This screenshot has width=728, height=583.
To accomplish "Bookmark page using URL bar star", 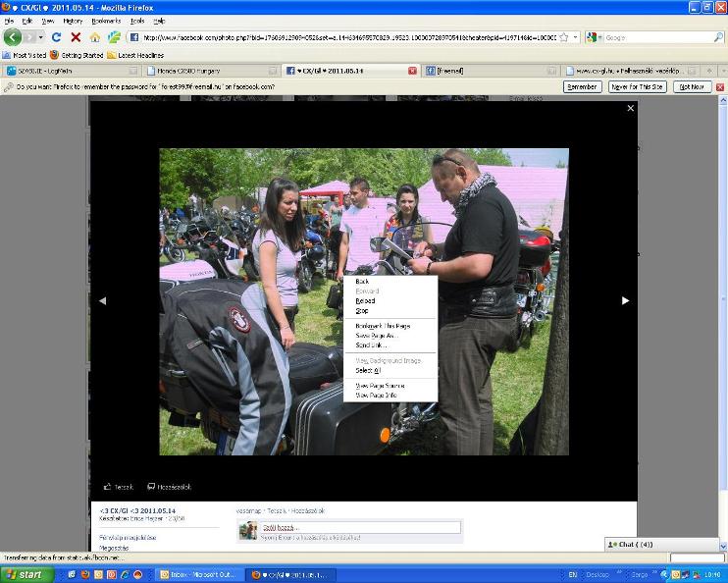I will pyautogui.click(x=564, y=37).
